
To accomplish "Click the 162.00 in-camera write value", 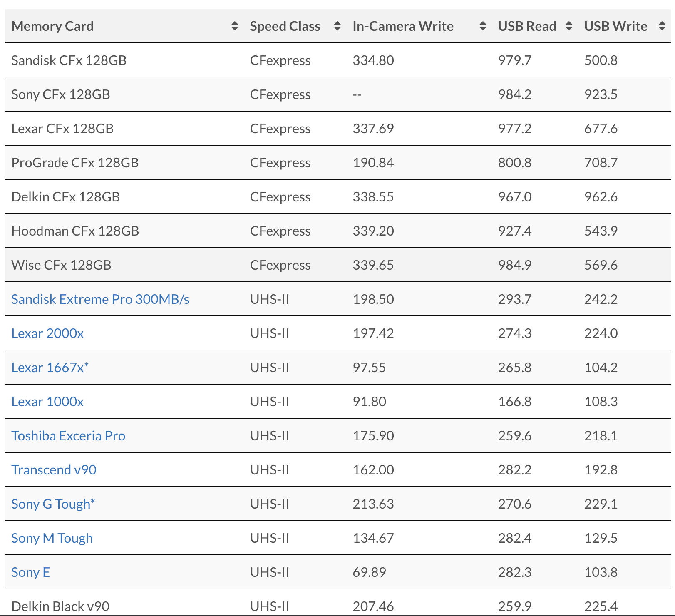I will click(x=373, y=470).
